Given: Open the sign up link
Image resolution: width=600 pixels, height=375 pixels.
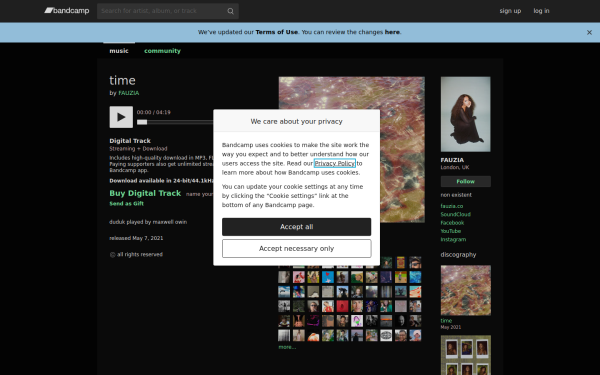Looking at the screenshot, I should point(510,11).
